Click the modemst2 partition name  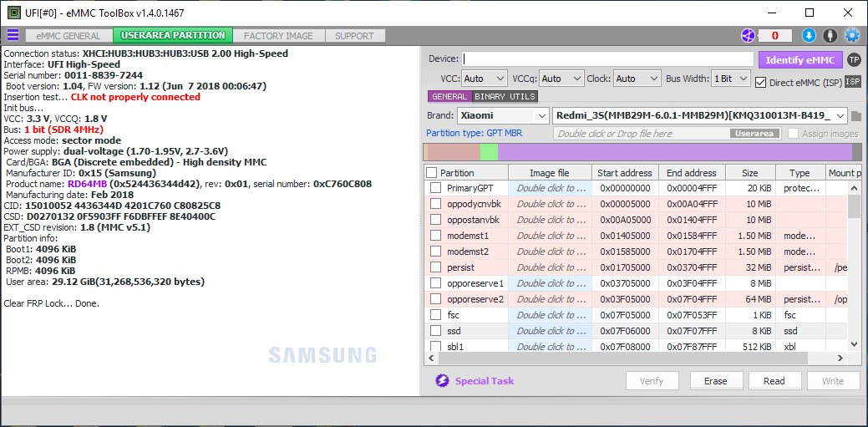click(x=468, y=252)
